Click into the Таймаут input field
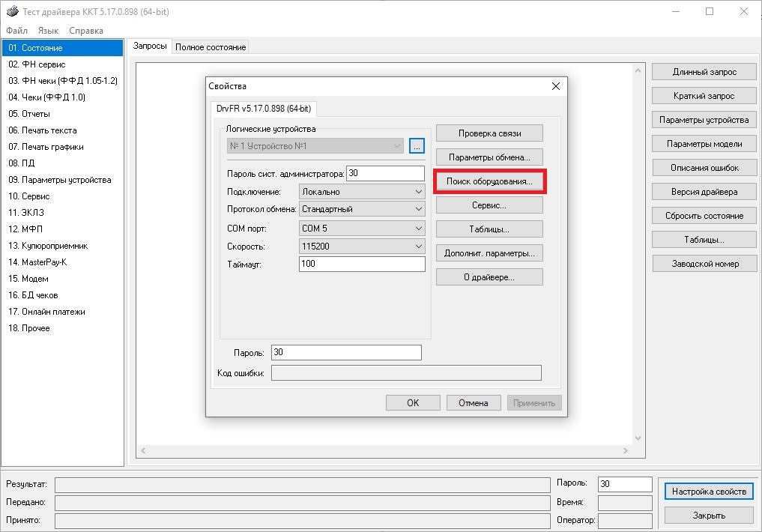This screenshot has width=762, height=532. [x=361, y=264]
